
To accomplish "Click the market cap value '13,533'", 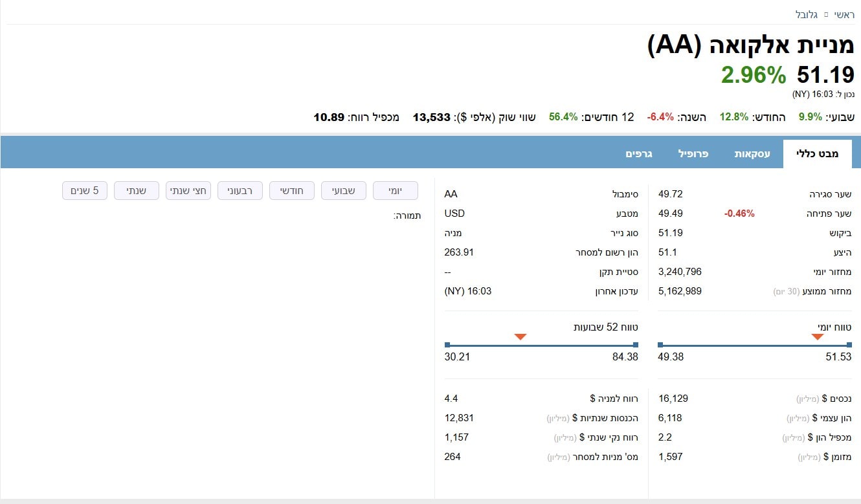I will 431,117.
